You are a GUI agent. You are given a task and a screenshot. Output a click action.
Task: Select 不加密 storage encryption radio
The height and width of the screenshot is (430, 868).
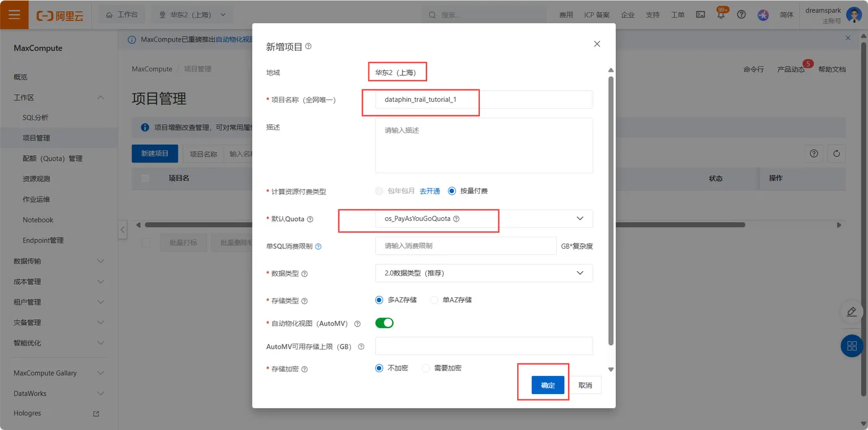[x=379, y=368]
